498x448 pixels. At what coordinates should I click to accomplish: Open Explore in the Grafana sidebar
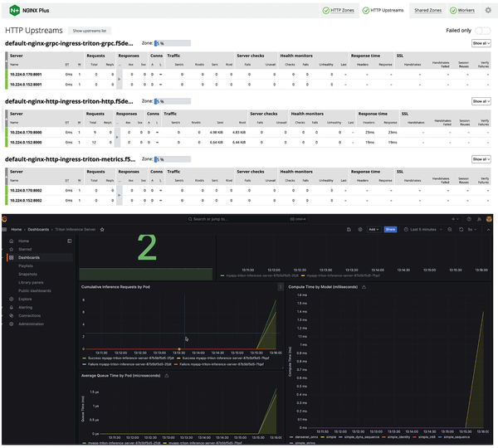(25, 298)
